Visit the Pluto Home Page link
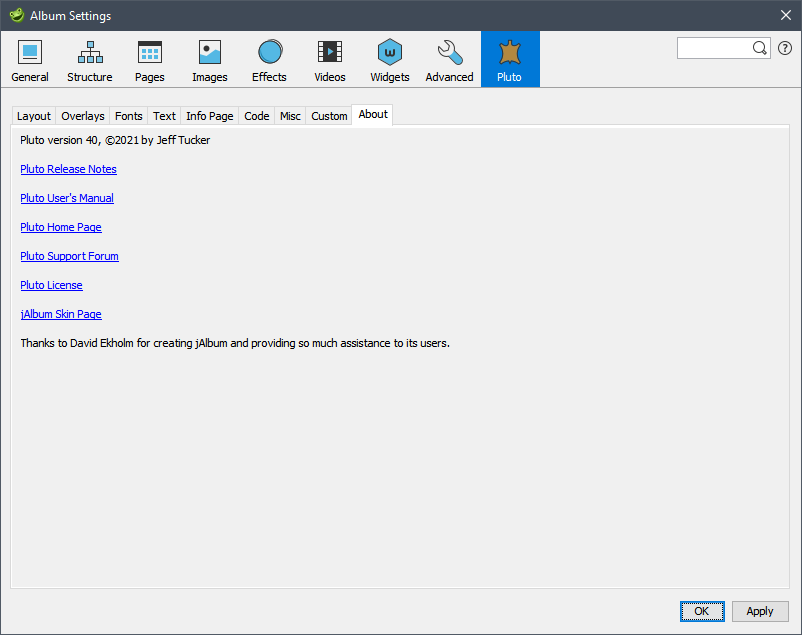Screen dimensions: 802x635 [x=61, y=227]
